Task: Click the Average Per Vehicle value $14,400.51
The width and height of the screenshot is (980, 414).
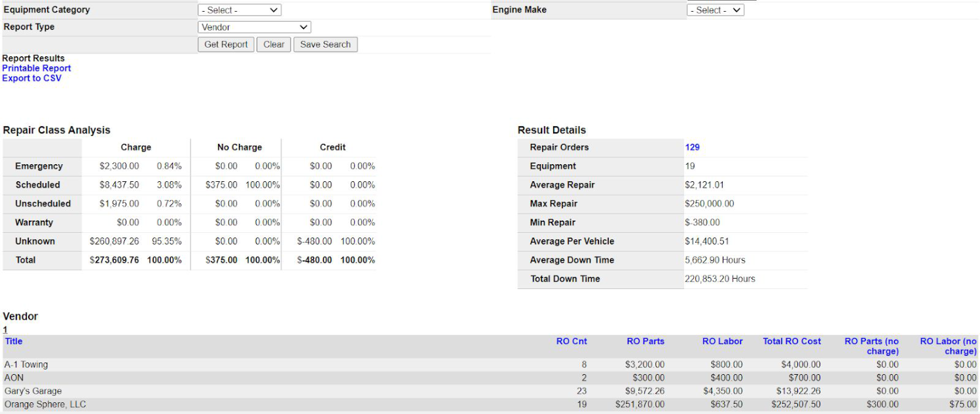Action: (707, 241)
